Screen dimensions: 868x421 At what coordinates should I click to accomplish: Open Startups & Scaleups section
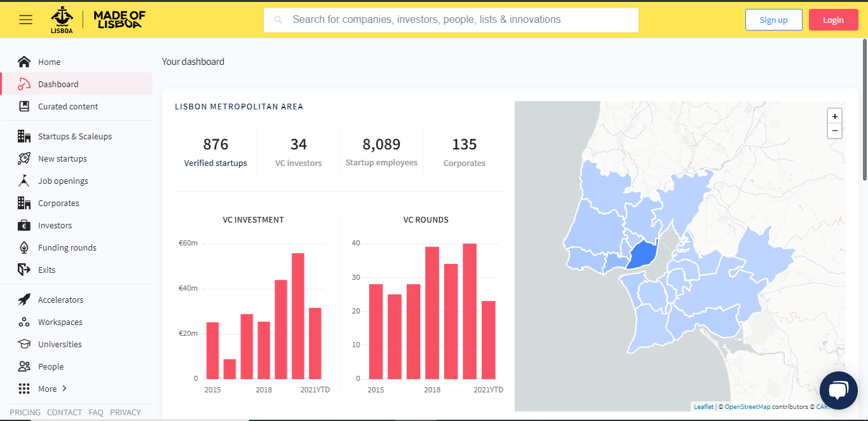pyautogui.click(x=74, y=137)
